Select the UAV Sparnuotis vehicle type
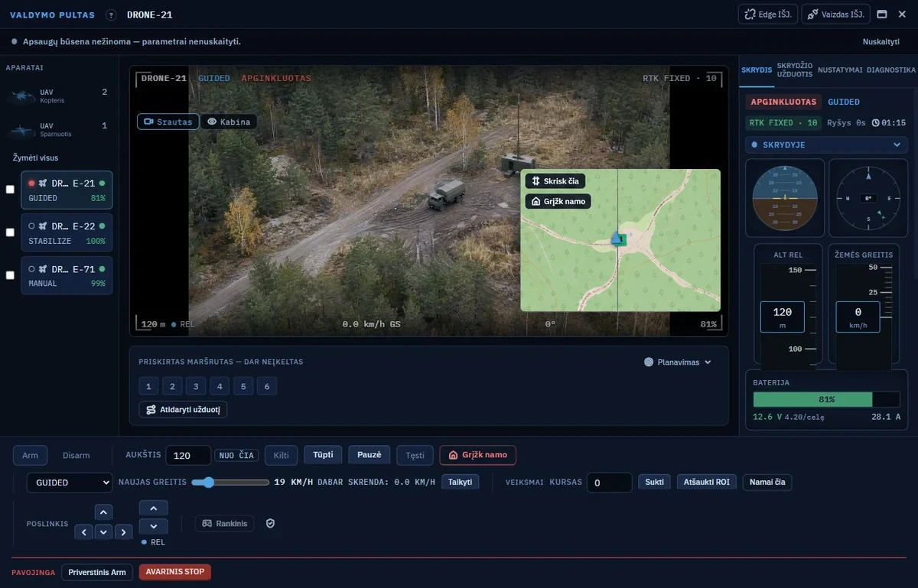This screenshot has height=588, width=918. tap(57, 130)
